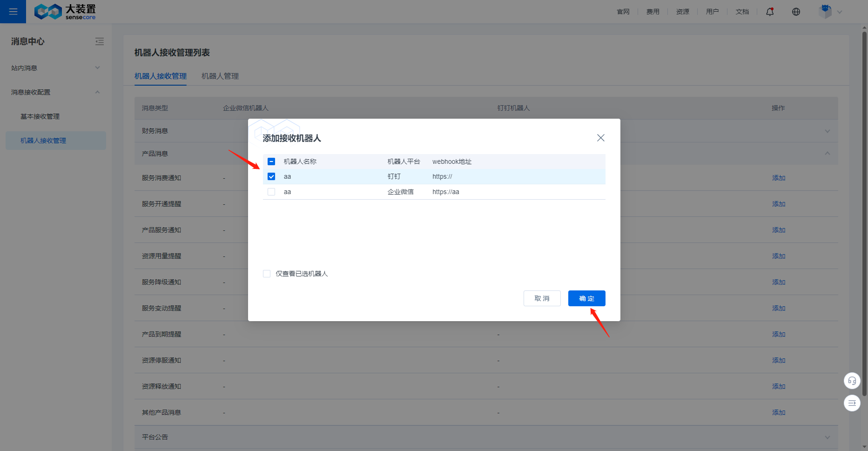Screen dimensions: 868x451
Task: Toggle the select-all checkbox in dialog header
Action: point(271,162)
